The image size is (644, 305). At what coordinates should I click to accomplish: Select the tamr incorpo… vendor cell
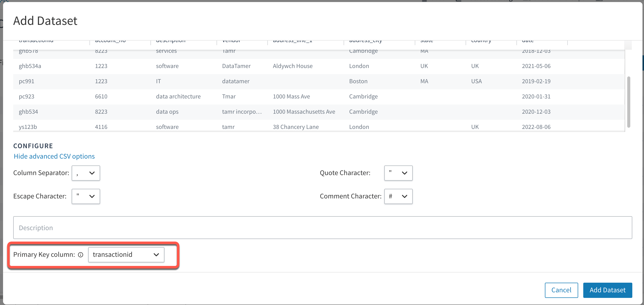241,112
